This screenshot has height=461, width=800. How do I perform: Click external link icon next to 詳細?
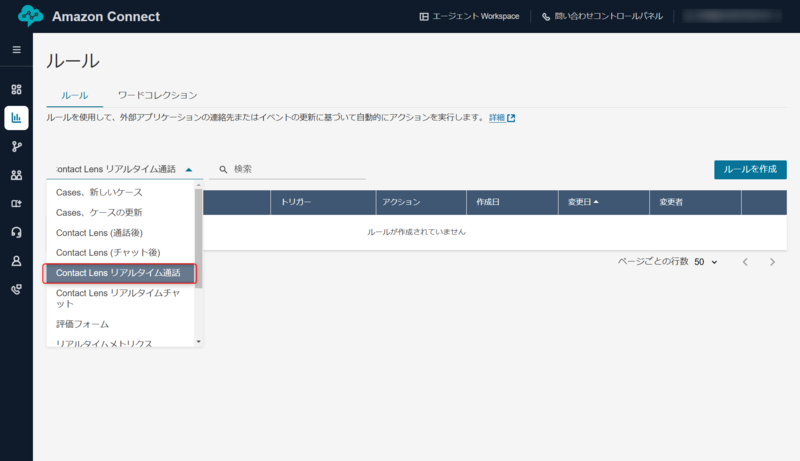coord(511,118)
